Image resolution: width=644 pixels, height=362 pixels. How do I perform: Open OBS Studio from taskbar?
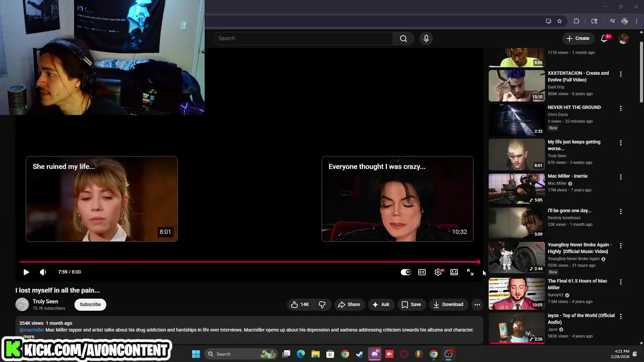tap(448, 354)
